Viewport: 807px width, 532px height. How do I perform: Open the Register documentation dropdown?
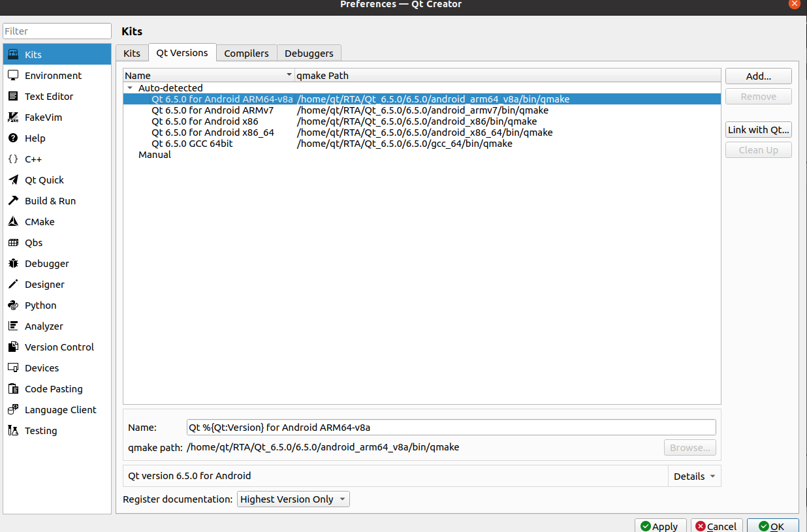tap(293, 499)
